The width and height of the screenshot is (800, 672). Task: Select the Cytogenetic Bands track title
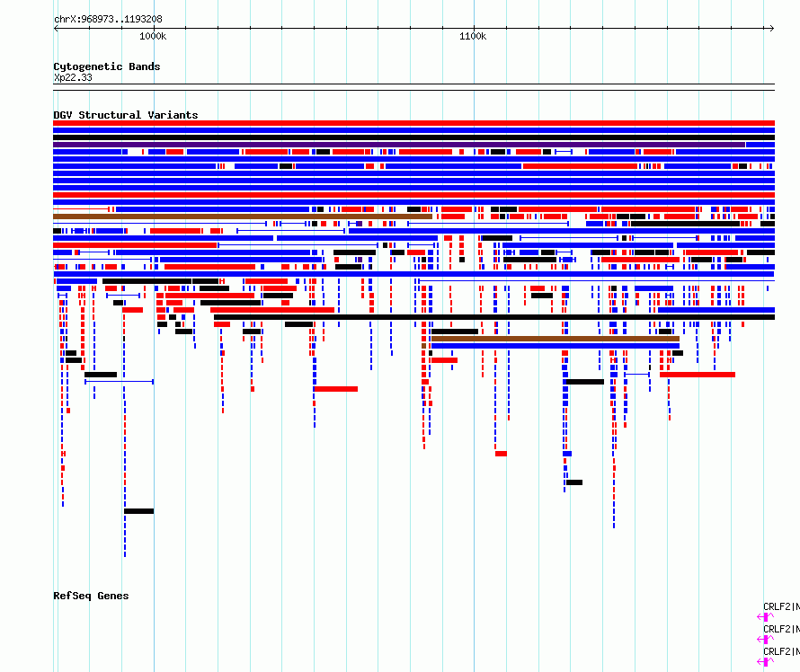(107, 66)
